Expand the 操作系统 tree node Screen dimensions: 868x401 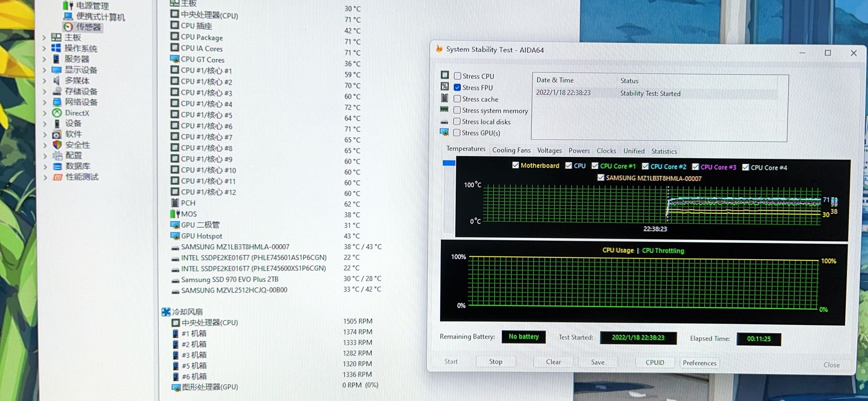pyautogui.click(x=44, y=48)
